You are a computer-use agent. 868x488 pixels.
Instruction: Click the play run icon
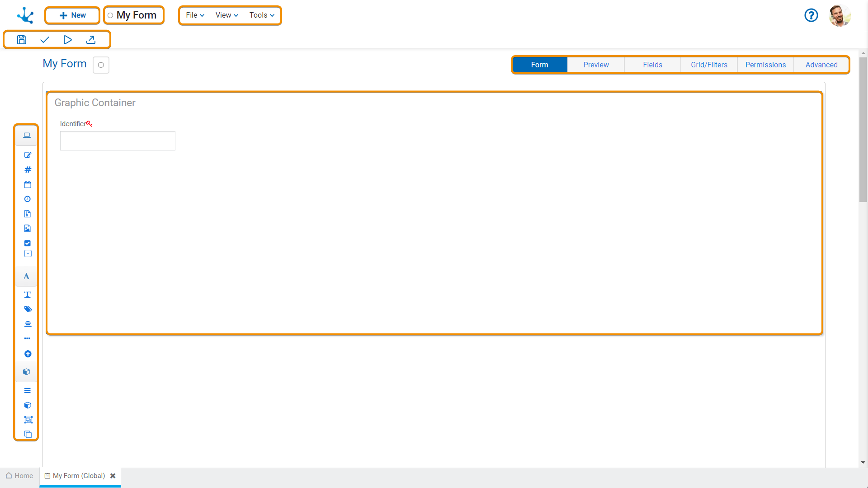pyautogui.click(x=67, y=40)
